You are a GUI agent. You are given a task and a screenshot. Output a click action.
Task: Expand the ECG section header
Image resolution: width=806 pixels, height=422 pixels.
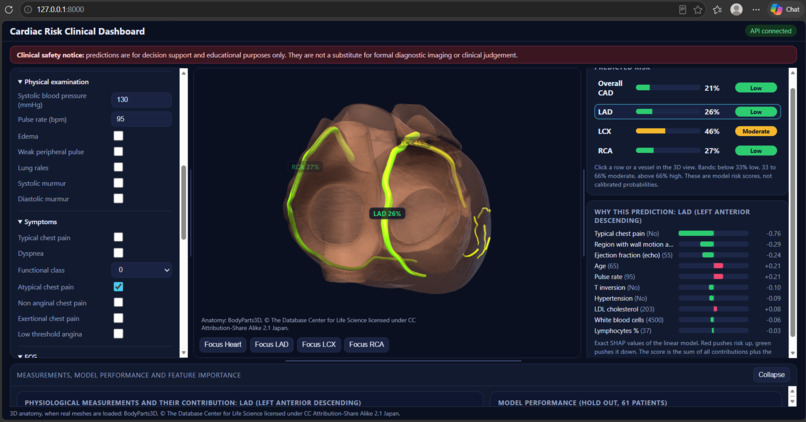pos(27,356)
